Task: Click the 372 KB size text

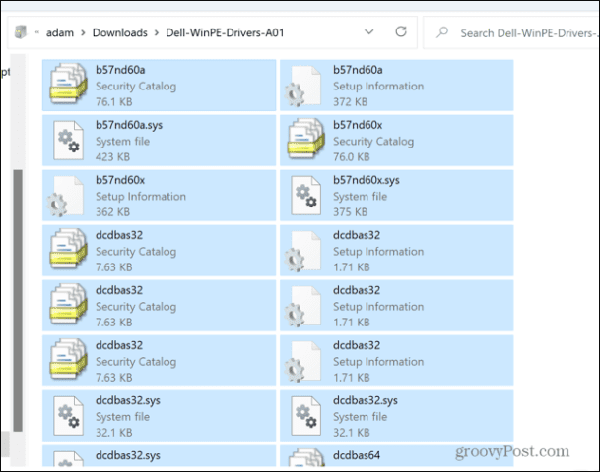Action: 350,102
